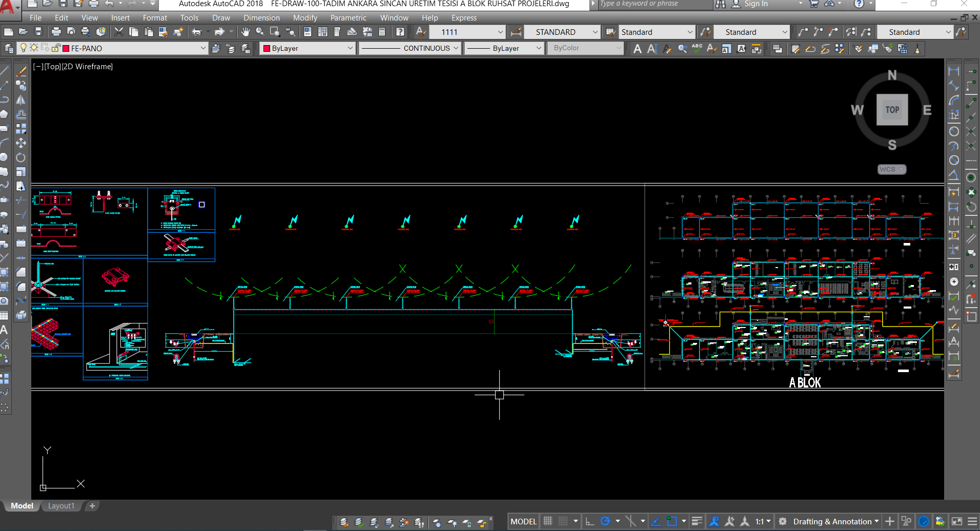980x531 pixels.
Task: Open the CONTINUOUS linetype dropdown
Action: coord(456,48)
